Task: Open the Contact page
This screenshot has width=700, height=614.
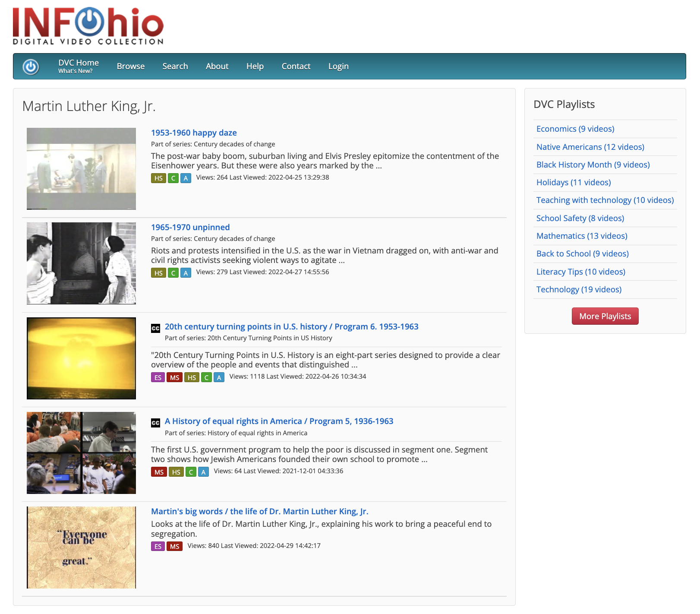Action: 296,66
